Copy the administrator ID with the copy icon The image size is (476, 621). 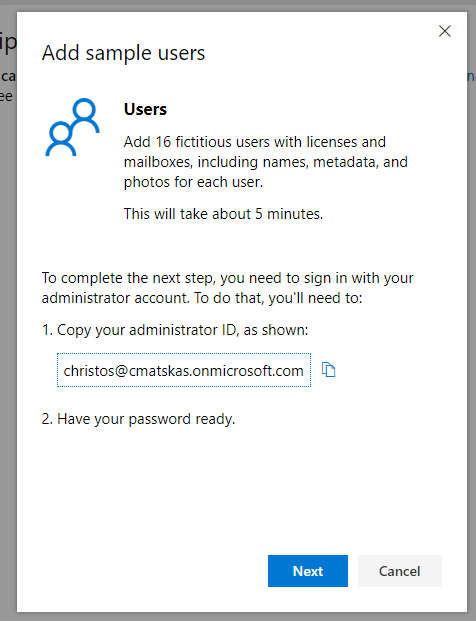click(x=328, y=370)
